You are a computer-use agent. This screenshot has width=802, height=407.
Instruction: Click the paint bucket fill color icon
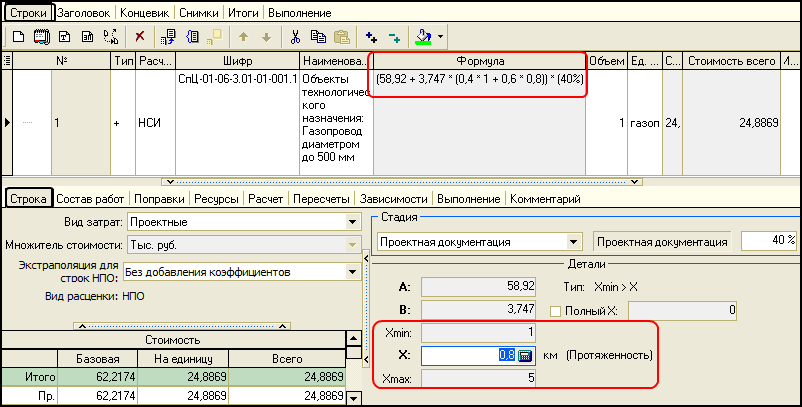pyautogui.click(x=423, y=37)
